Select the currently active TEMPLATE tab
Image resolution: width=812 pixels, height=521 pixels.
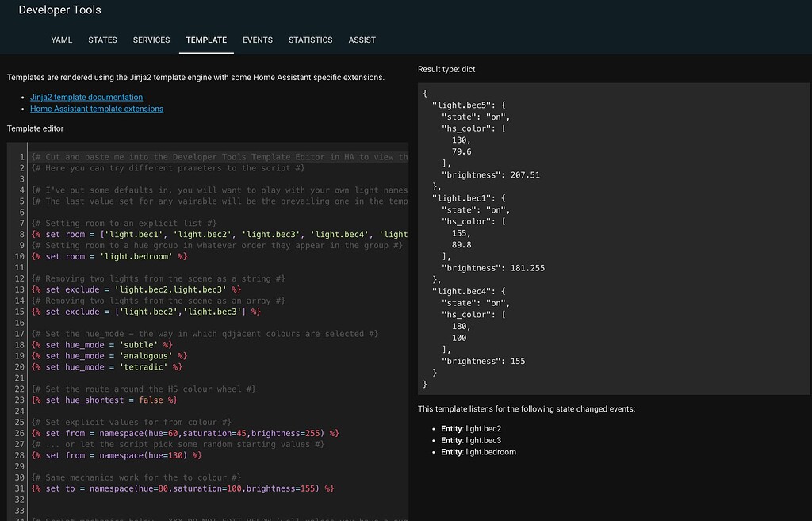point(205,40)
